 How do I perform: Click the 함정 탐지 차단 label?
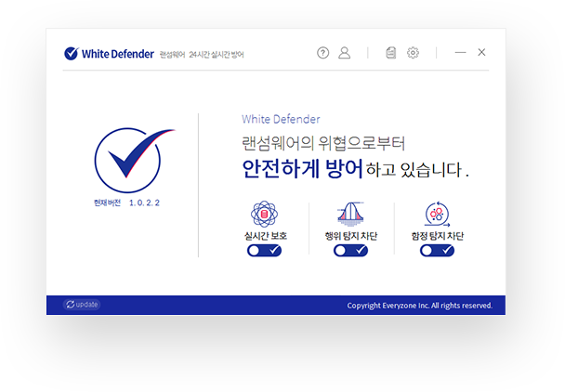(438, 236)
